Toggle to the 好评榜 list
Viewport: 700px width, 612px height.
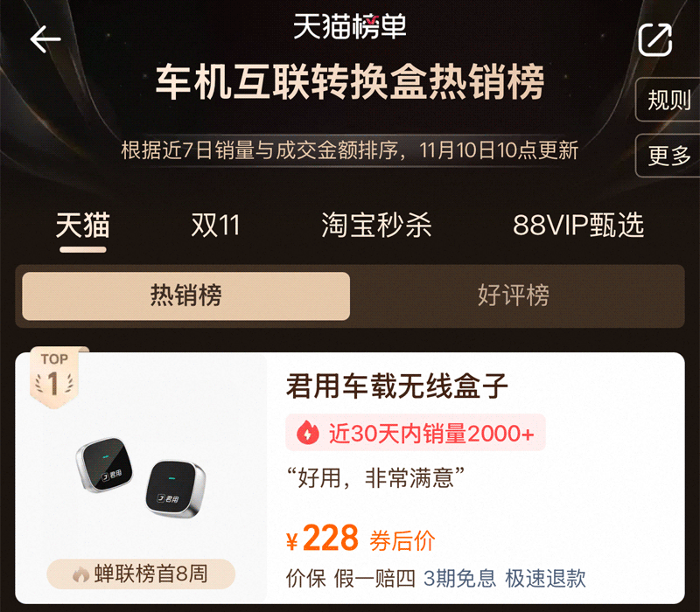pos(514,296)
